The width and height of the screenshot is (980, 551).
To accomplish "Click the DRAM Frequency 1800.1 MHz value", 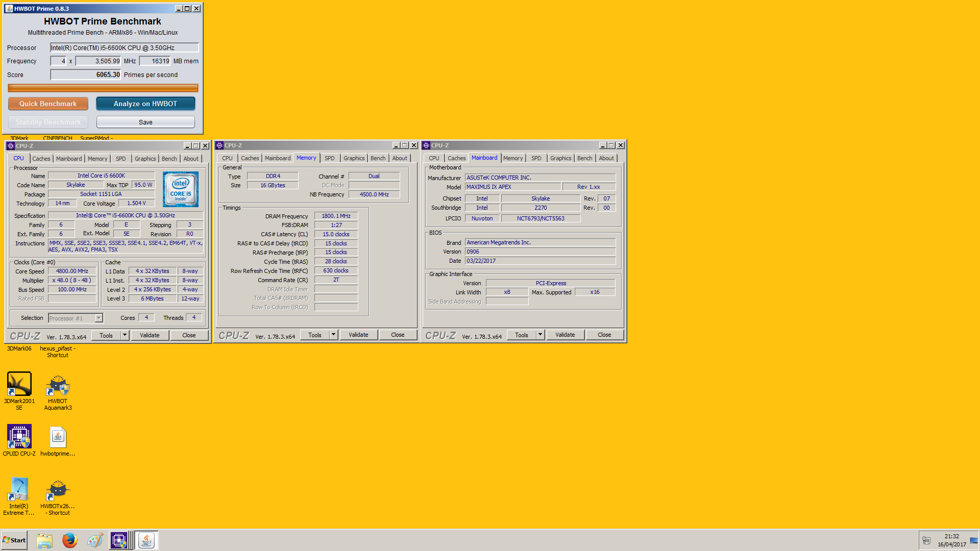I will point(336,216).
